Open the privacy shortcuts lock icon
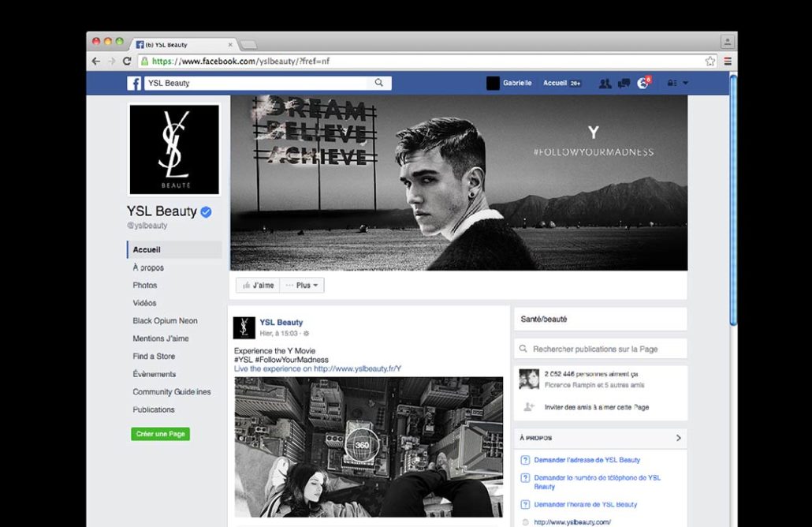 coord(672,83)
